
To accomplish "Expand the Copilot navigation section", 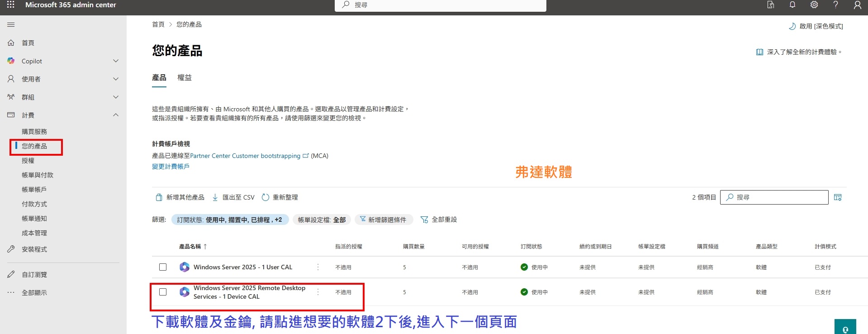I will (116, 61).
